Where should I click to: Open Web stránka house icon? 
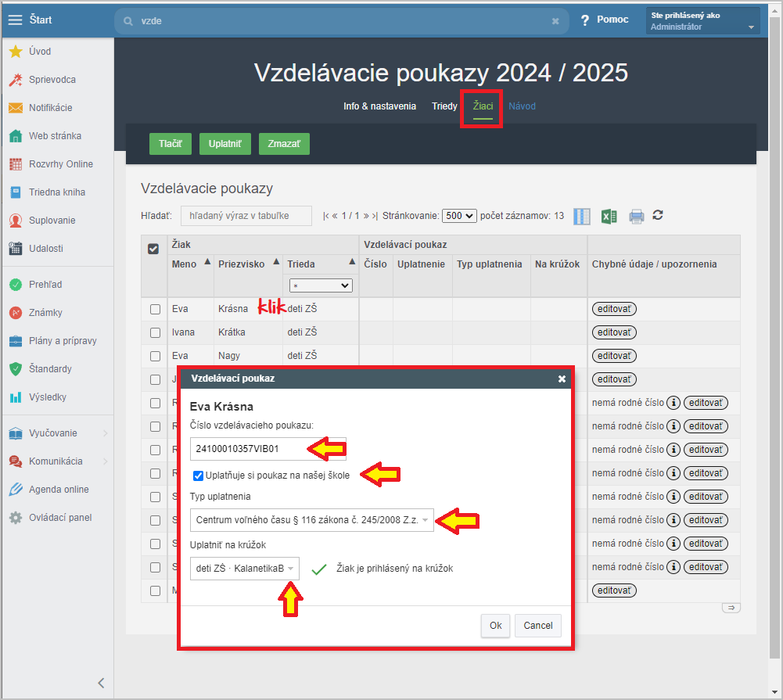(16, 136)
